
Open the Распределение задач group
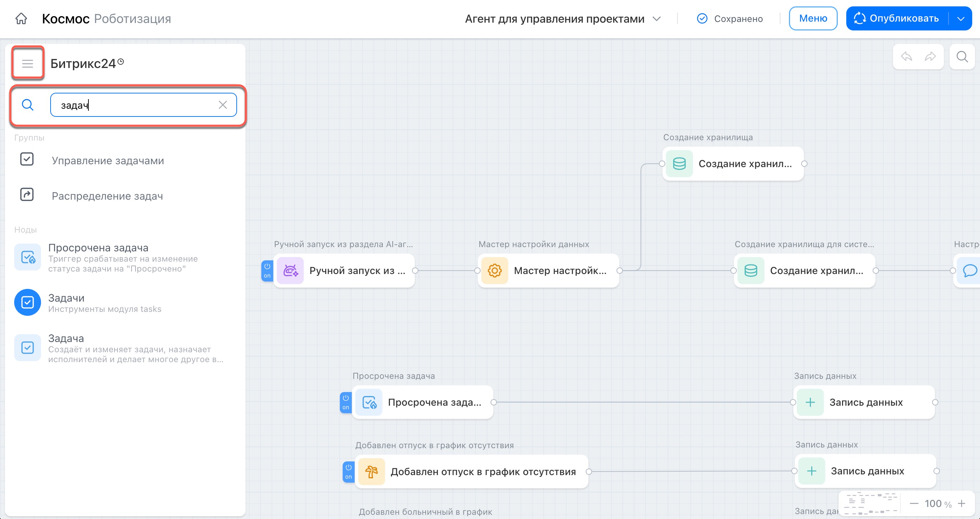pos(107,196)
